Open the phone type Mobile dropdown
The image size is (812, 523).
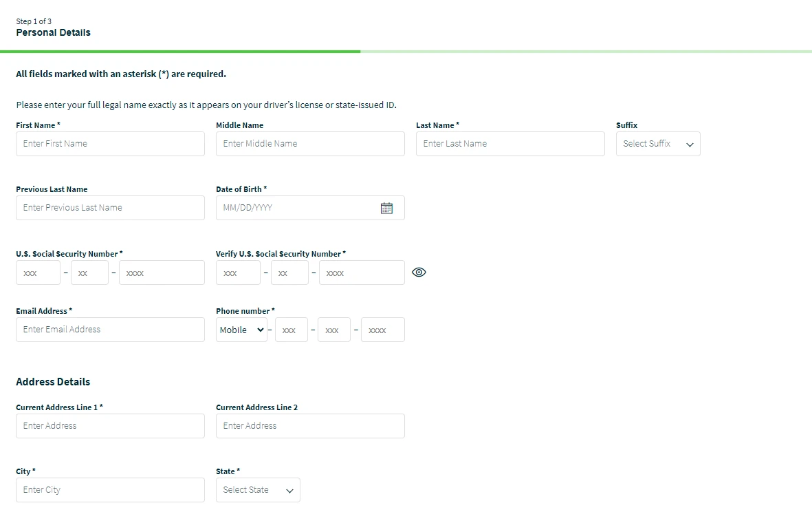point(241,330)
